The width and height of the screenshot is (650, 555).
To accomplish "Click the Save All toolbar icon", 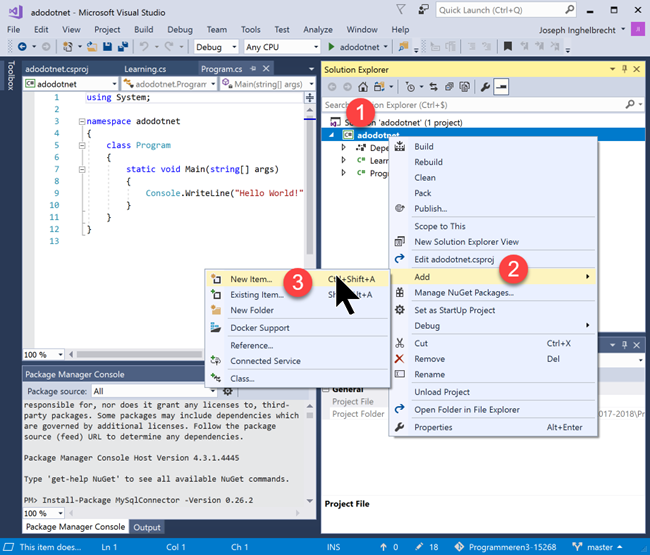I will tap(123, 47).
